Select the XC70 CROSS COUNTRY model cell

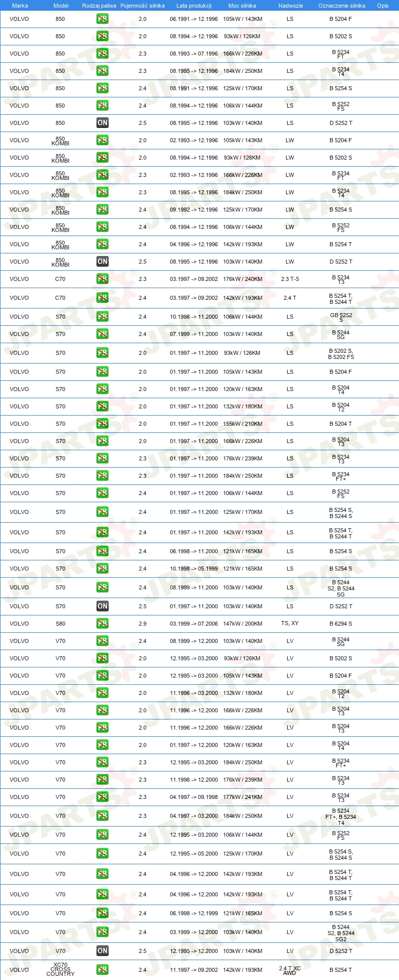[x=61, y=969]
